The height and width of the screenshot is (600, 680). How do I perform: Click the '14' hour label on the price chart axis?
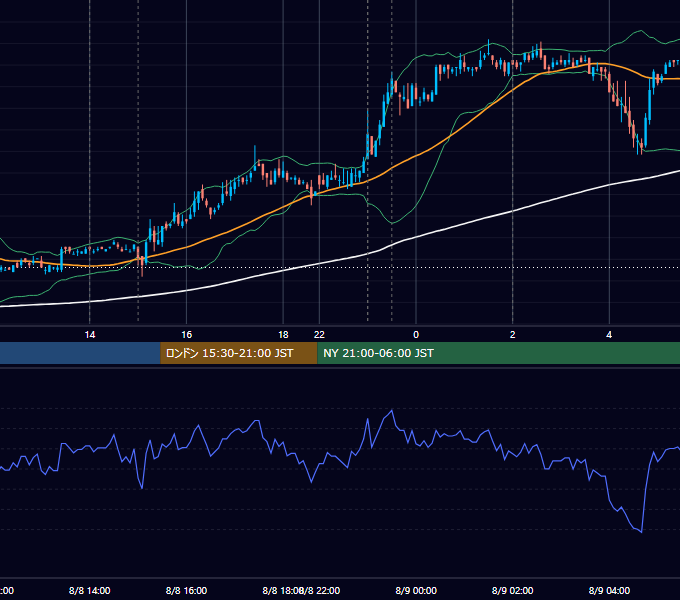click(90, 335)
